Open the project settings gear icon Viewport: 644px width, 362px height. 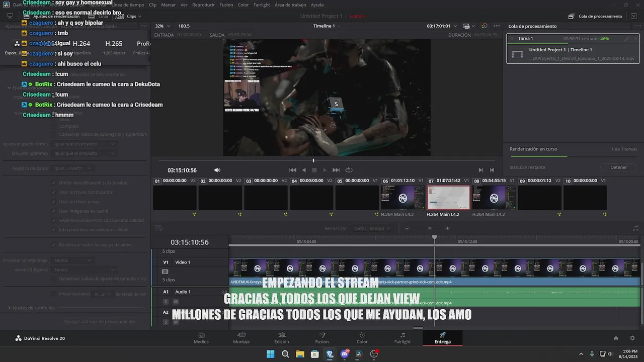(x=632, y=338)
